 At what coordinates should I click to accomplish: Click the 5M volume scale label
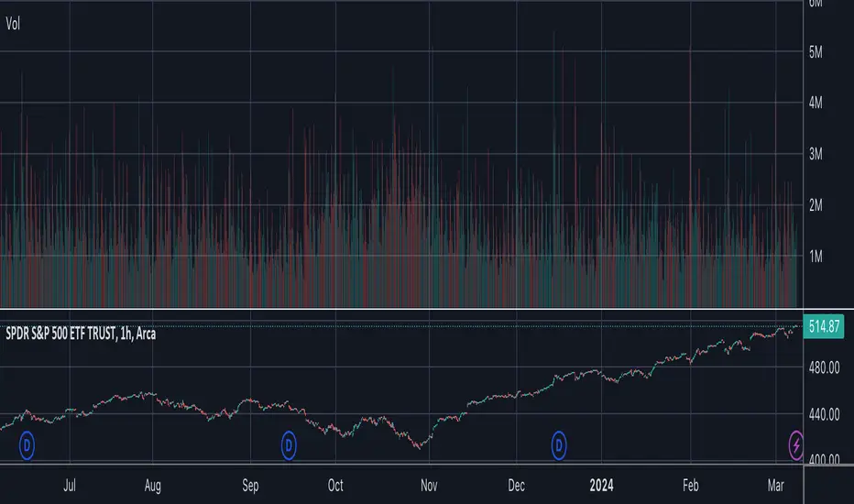click(x=816, y=52)
